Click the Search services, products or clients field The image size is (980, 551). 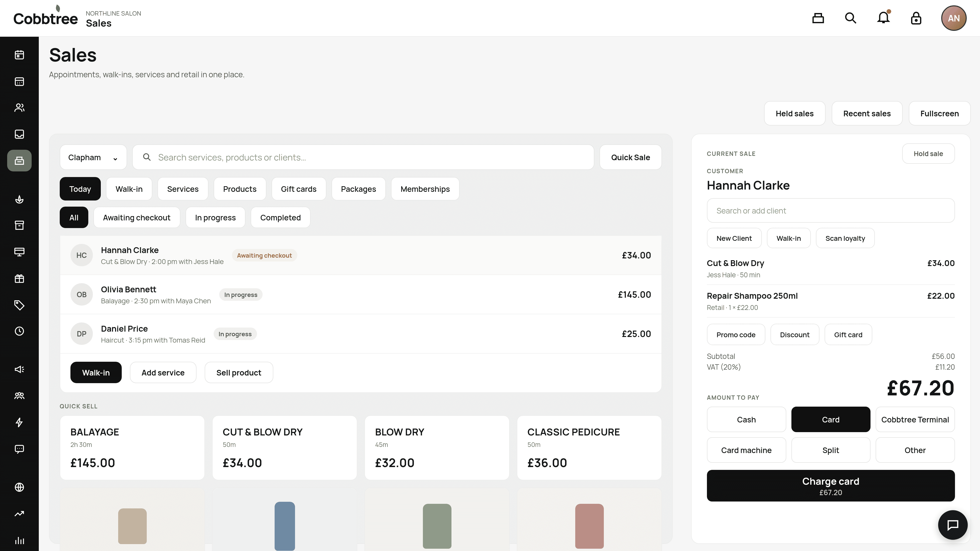tap(363, 157)
